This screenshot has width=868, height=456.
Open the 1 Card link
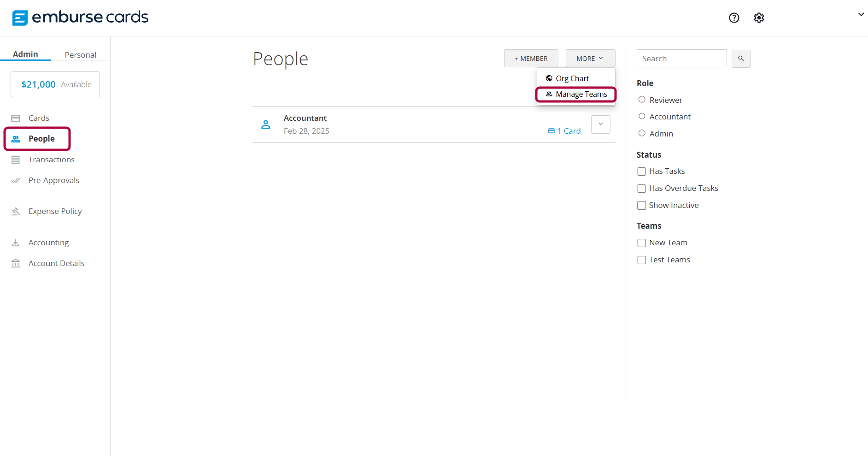pyautogui.click(x=564, y=131)
